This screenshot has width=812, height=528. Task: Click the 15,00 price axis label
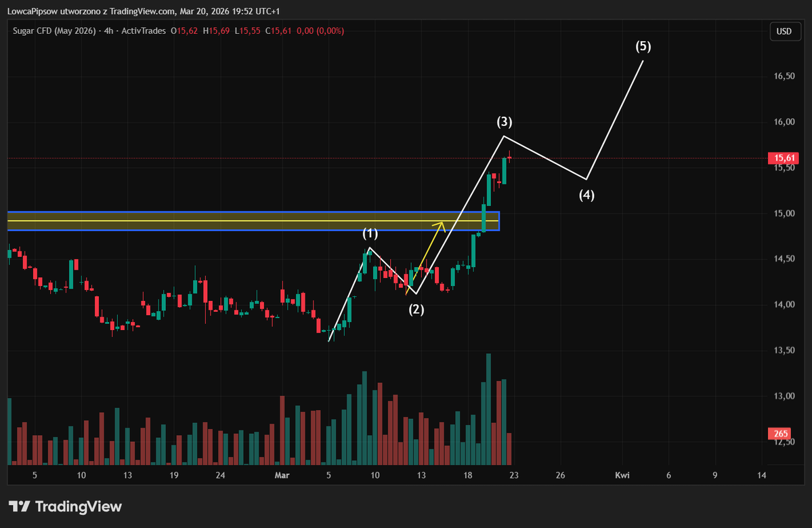[x=784, y=214]
